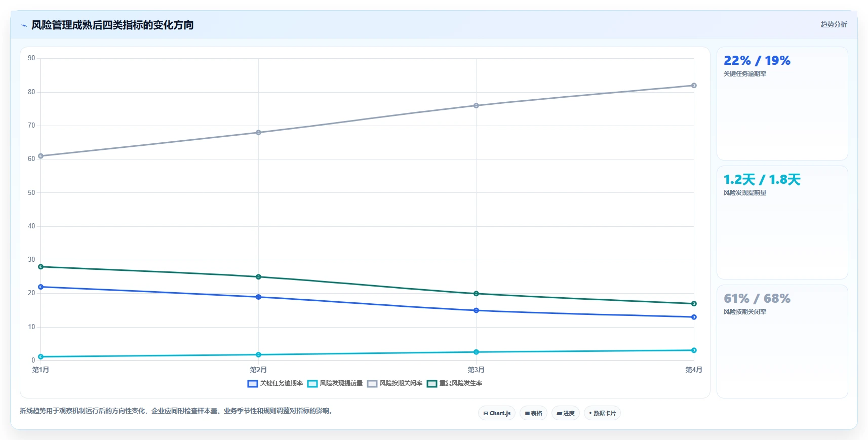
Task: Click the 关键任务逾期率 point at 第4月
Action: (x=694, y=317)
